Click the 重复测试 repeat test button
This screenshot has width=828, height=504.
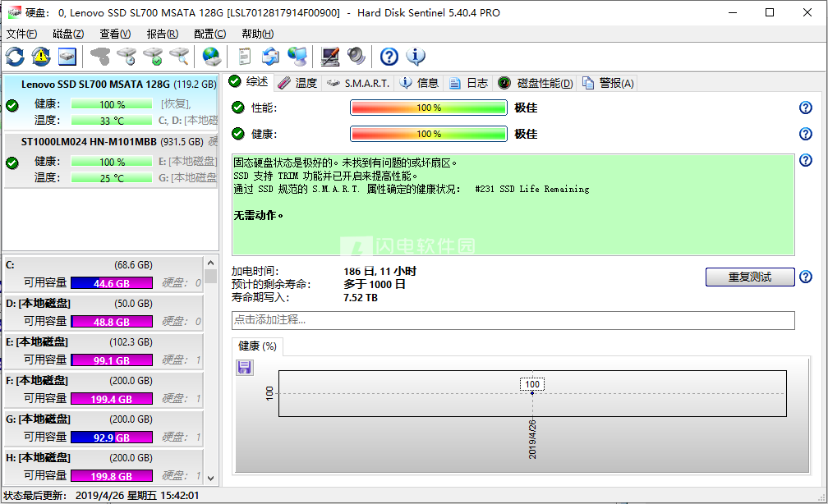pos(750,277)
